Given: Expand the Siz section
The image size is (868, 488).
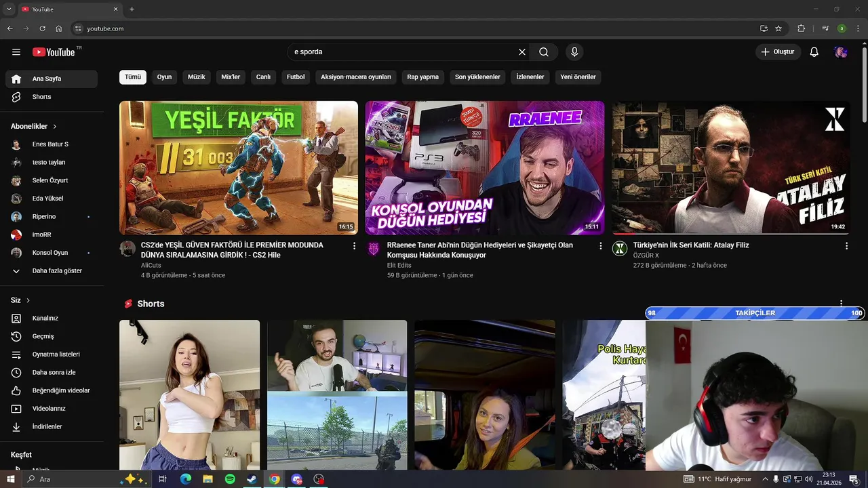Looking at the screenshot, I should coord(20,300).
